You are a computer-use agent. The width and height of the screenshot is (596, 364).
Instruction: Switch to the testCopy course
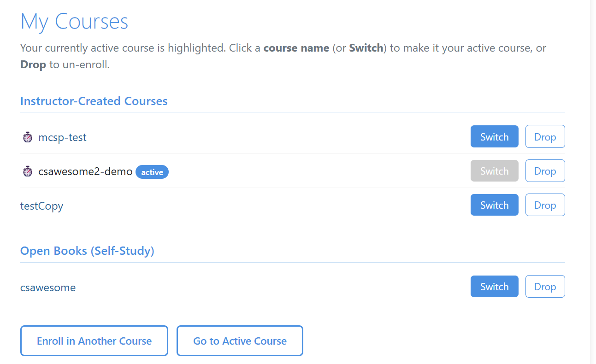494,205
